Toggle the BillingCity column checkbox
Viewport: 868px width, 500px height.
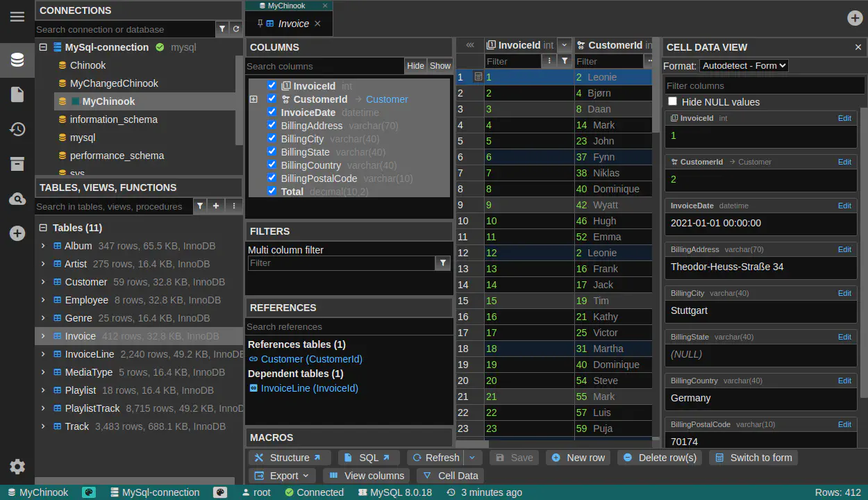pyautogui.click(x=272, y=138)
